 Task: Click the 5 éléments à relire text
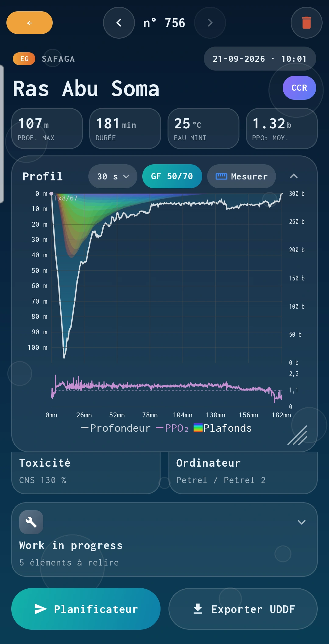pos(69,562)
